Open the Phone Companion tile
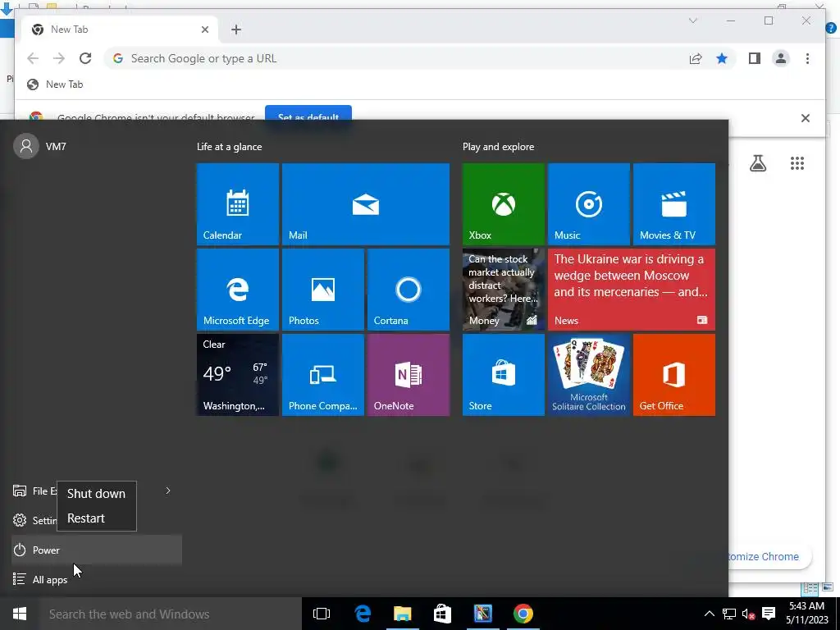The image size is (840, 630). (323, 374)
